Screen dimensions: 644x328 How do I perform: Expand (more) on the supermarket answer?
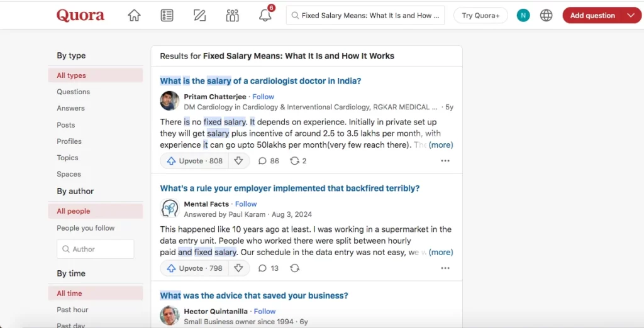(x=441, y=252)
